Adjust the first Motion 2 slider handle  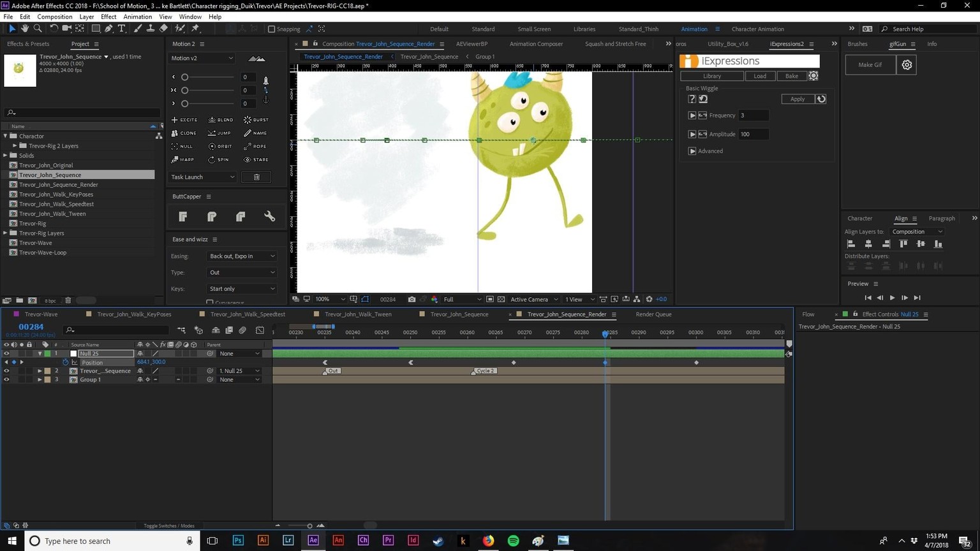click(x=184, y=77)
